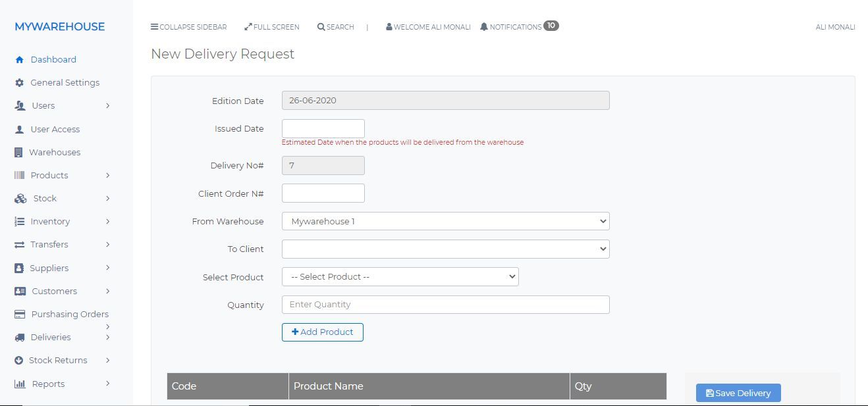Click the Warehouses building icon

click(x=18, y=153)
